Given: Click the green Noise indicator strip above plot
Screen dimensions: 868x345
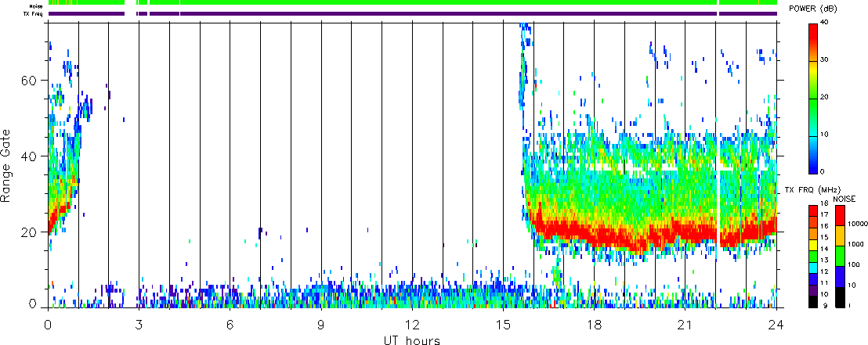Looking at the screenshot, I should pyautogui.click(x=413, y=3).
